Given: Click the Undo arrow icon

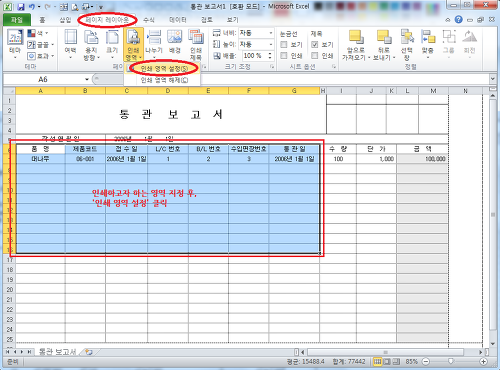Looking at the screenshot, I should click(x=32, y=7).
